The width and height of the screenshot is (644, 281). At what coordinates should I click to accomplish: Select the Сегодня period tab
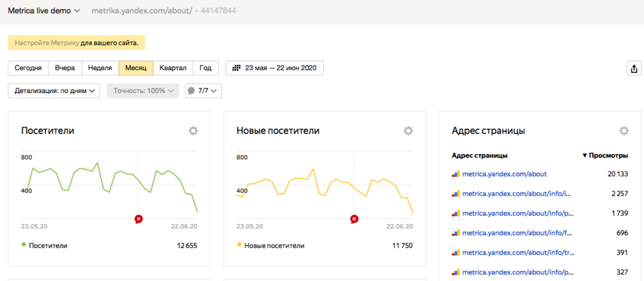[28, 68]
